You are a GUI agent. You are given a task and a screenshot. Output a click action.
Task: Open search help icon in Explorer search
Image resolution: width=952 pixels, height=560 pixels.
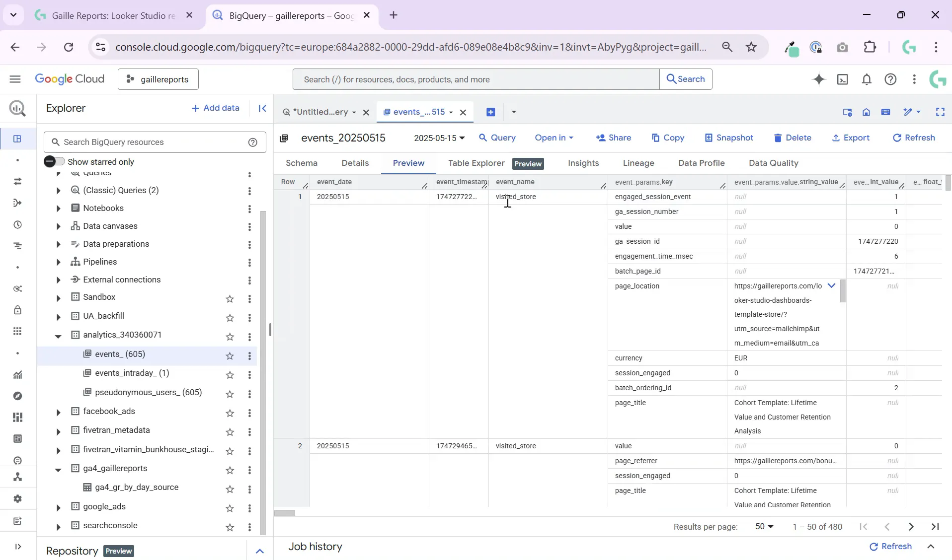pos(253,142)
